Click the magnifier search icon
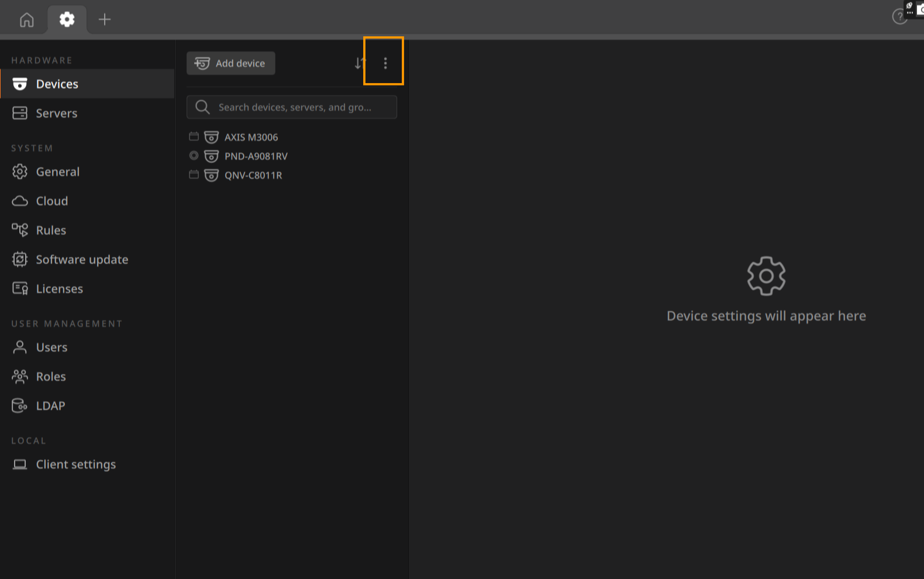This screenshot has width=924, height=579. click(202, 107)
